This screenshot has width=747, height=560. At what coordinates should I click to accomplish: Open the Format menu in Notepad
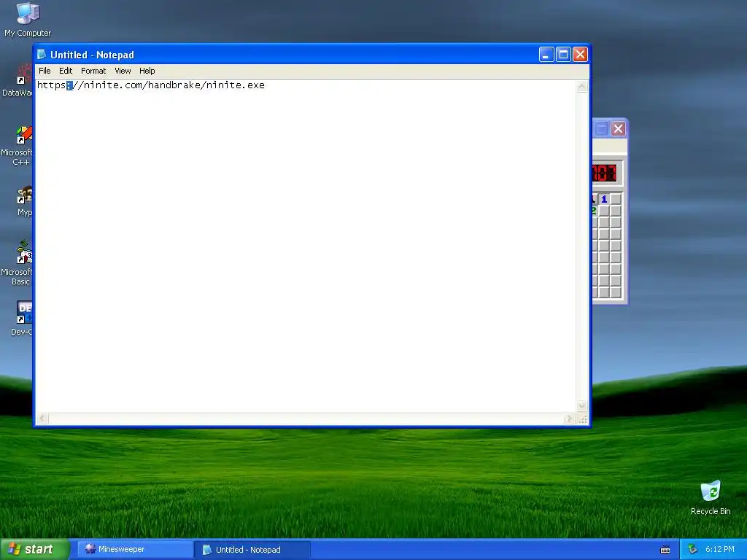click(93, 71)
